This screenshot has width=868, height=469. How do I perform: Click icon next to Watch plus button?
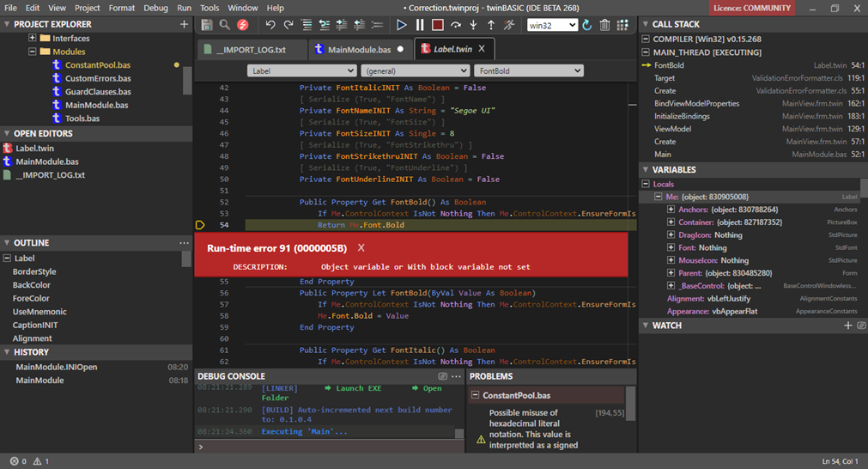pyautogui.click(x=861, y=326)
